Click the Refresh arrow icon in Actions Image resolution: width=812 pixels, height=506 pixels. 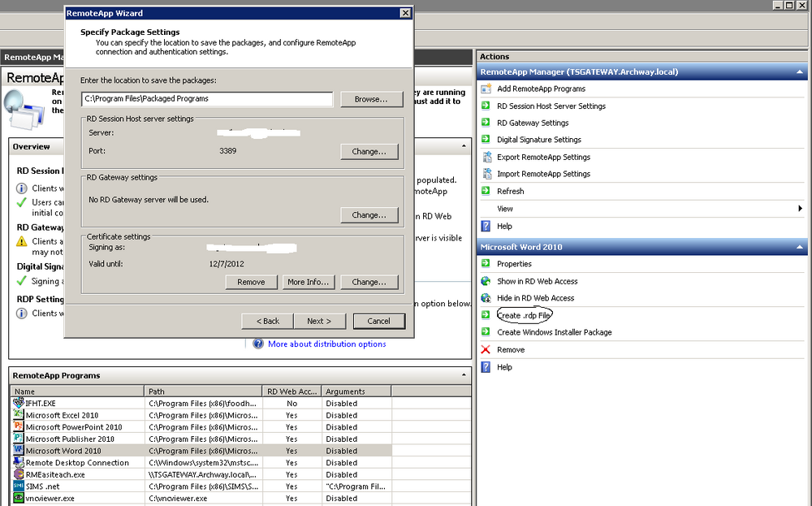click(x=486, y=191)
